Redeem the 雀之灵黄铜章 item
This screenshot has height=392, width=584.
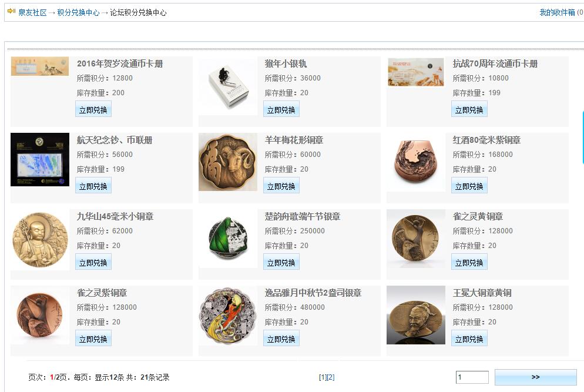click(x=469, y=263)
